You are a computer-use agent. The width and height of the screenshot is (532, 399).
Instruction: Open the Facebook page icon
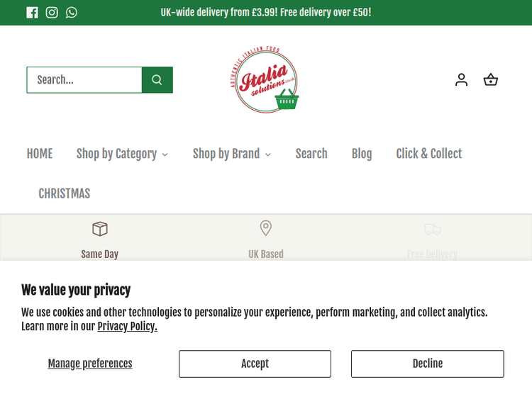32,12
